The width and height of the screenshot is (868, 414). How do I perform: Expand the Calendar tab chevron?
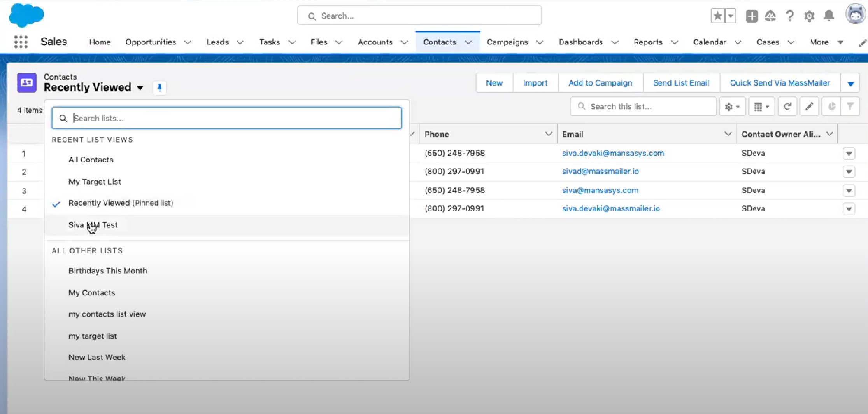point(738,42)
